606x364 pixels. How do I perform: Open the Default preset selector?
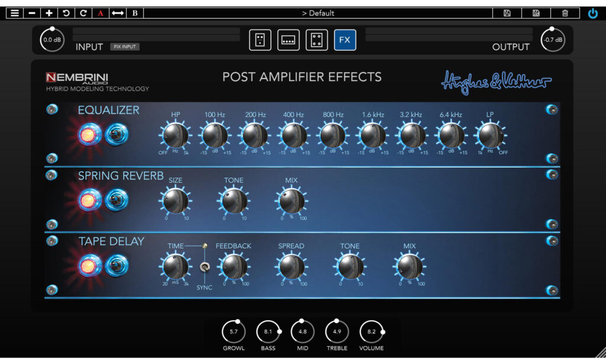pos(318,13)
